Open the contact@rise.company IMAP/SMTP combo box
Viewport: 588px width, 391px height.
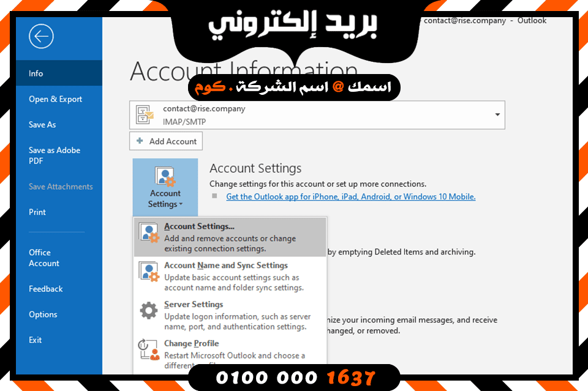click(317, 115)
